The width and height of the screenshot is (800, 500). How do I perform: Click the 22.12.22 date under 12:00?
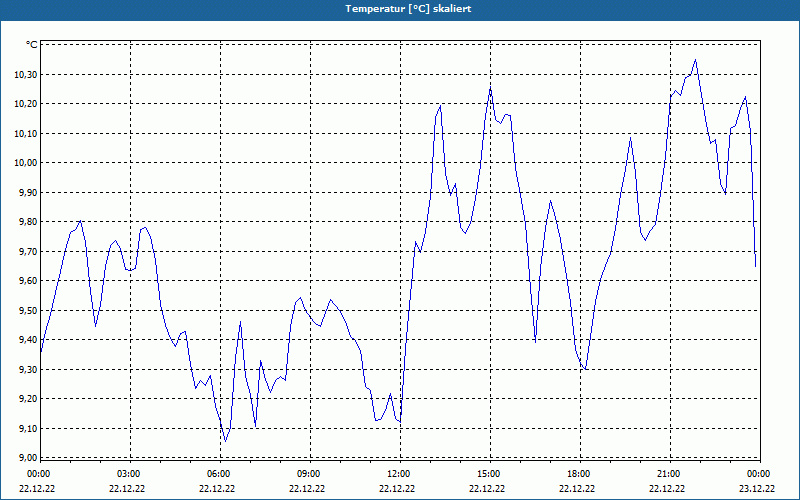pos(397,489)
